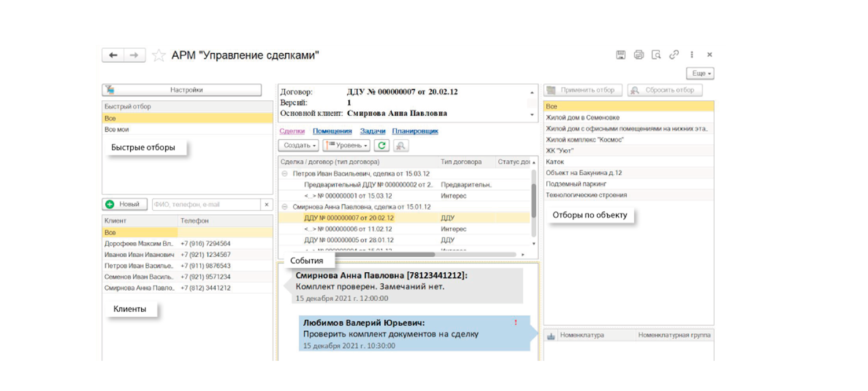Click the Новый client button
The width and height of the screenshot is (868, 391).
point(124,204)
